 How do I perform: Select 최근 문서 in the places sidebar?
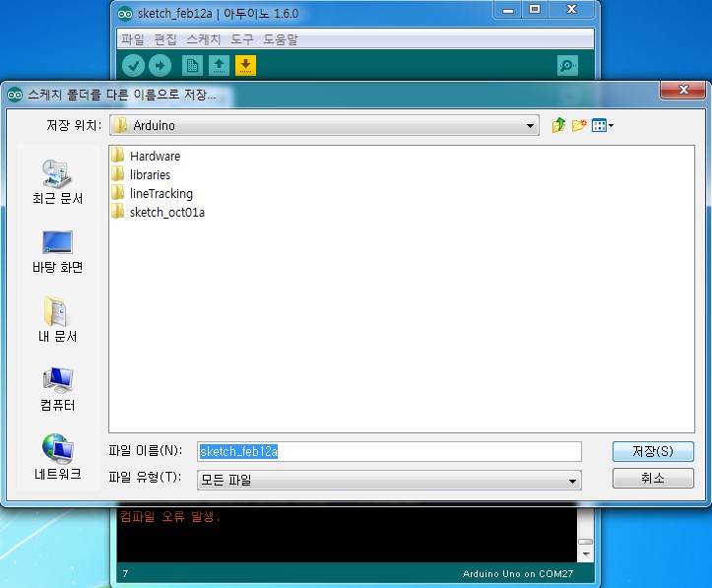pyautogui.click(x=57, y=181)
